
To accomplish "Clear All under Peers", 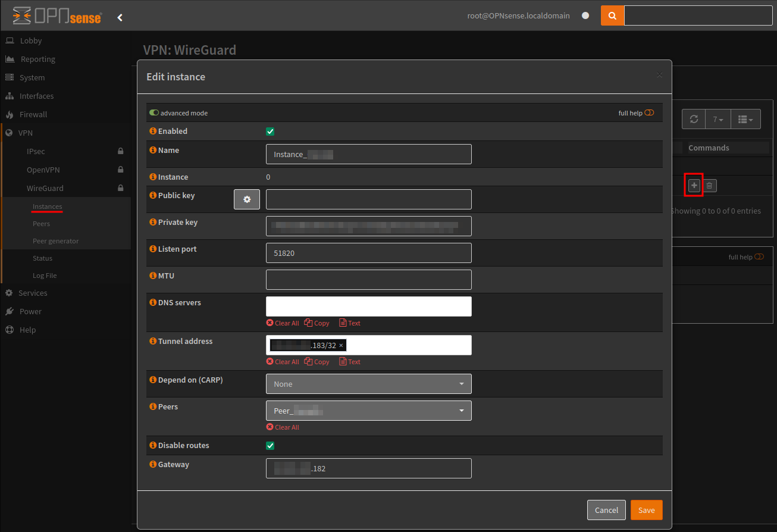I will pos(283,427).
